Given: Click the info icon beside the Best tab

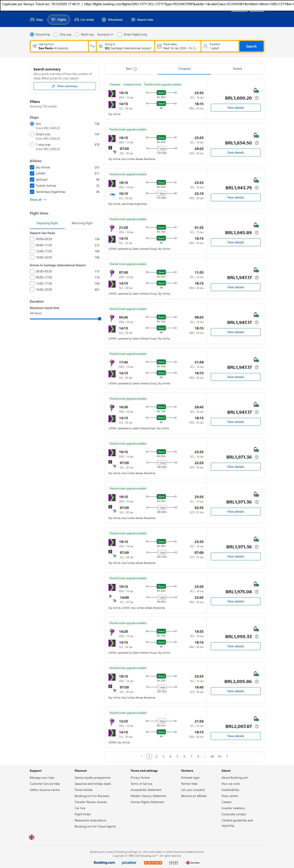Looking at the screenshot, I should pos(135,69).
